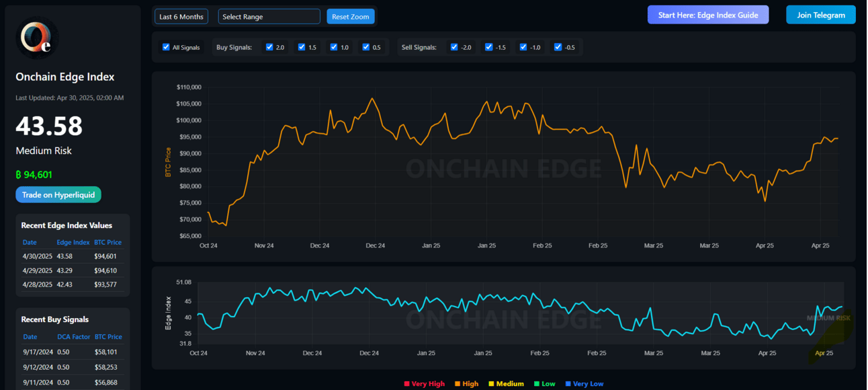Click the 43.29 edge index value
The width and height of the screenshot is (868, 390).
click(64, 270)
